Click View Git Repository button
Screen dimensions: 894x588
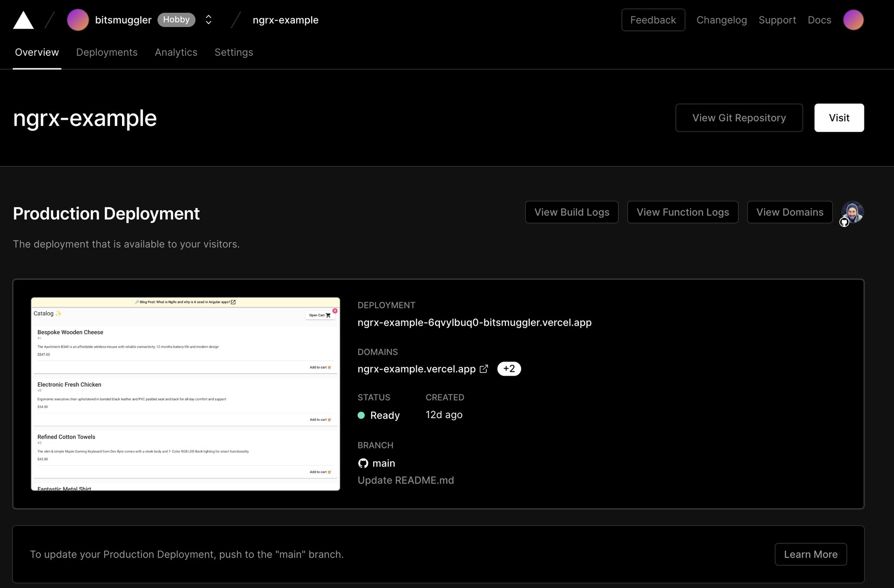739,118
